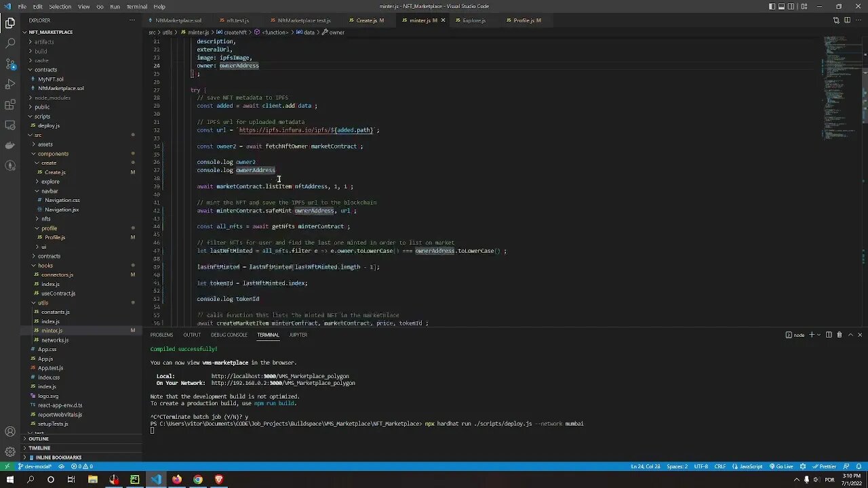Open the Terminal menu in menu bar
The image size is (868, 488).
point(137,6)
